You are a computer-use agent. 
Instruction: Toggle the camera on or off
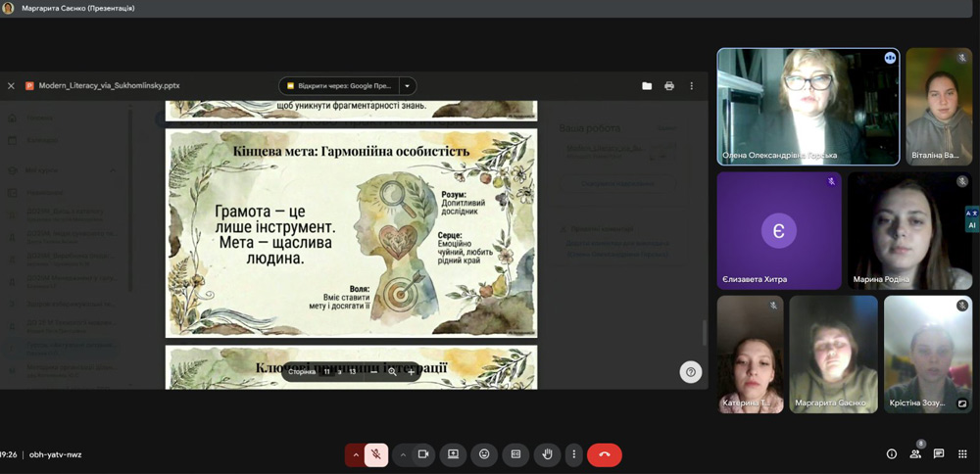[x=423, y=454]
